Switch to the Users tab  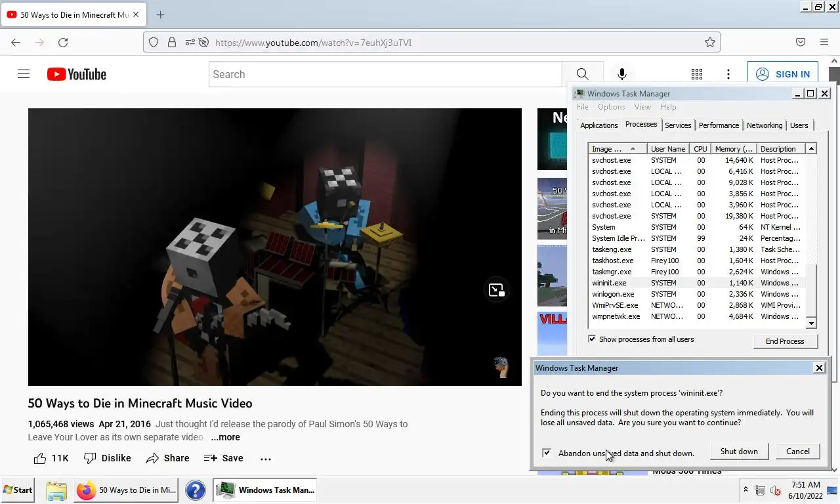799,125
